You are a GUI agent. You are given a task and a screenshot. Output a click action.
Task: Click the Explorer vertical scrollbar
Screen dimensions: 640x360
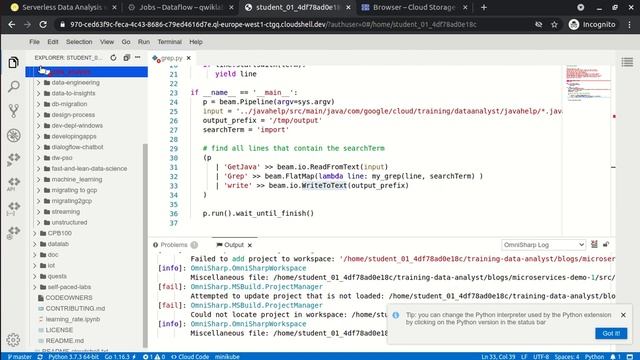(x=145, y=245)
